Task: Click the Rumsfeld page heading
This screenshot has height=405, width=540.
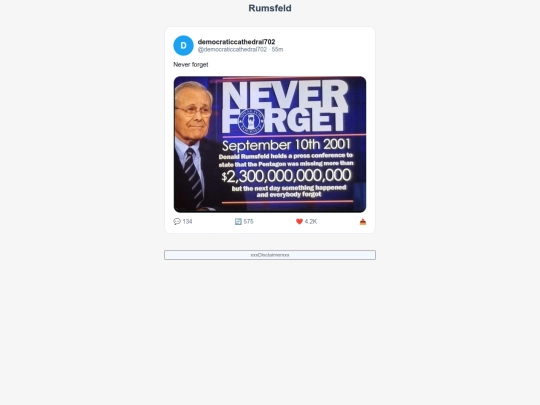Action: click(x=270, y=8)
